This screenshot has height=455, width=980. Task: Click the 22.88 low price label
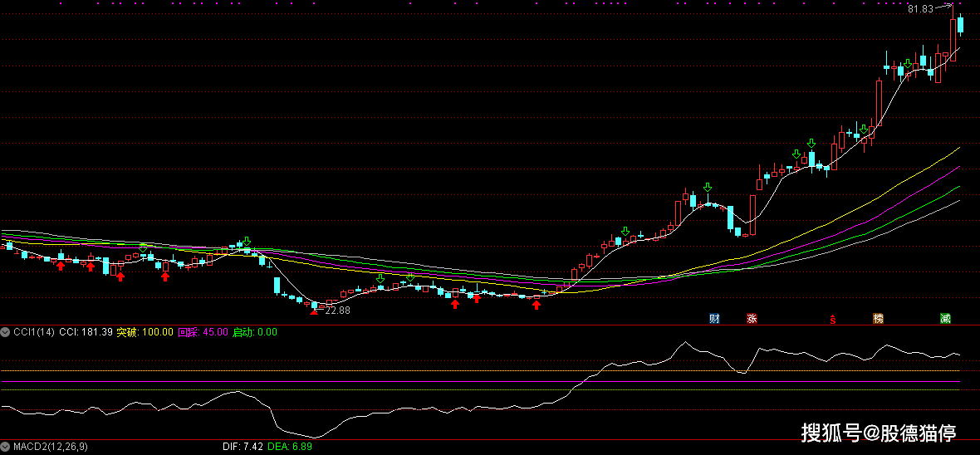click(x=337, y=311)
